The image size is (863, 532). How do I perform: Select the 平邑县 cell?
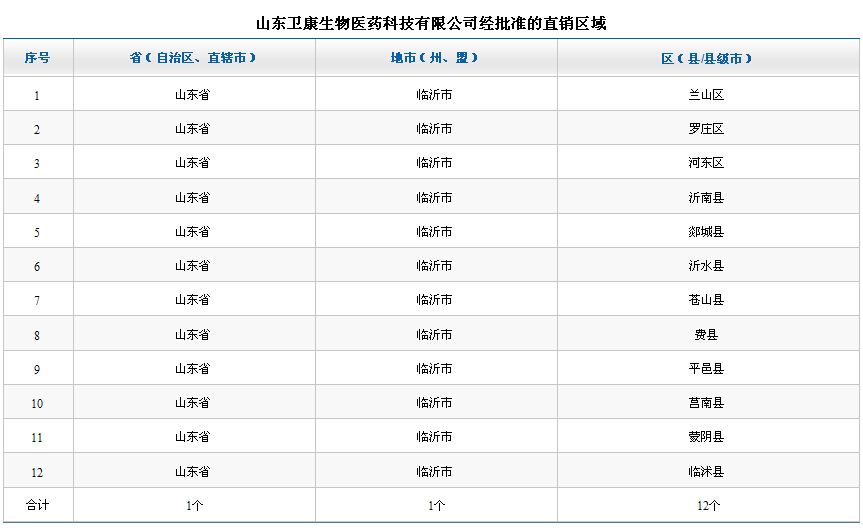pyautogui.click(x=706, y=369)
